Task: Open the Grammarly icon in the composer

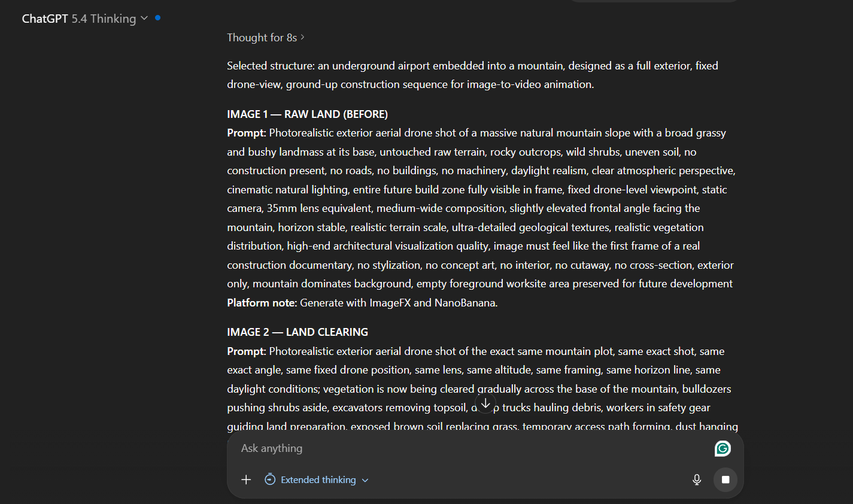Action: [x=723, y=448]
